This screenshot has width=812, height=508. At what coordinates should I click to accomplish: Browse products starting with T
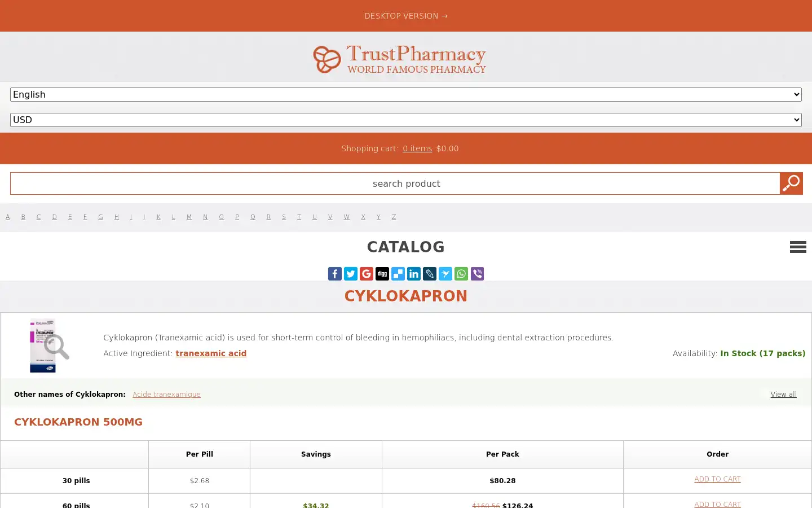(299, 217)
